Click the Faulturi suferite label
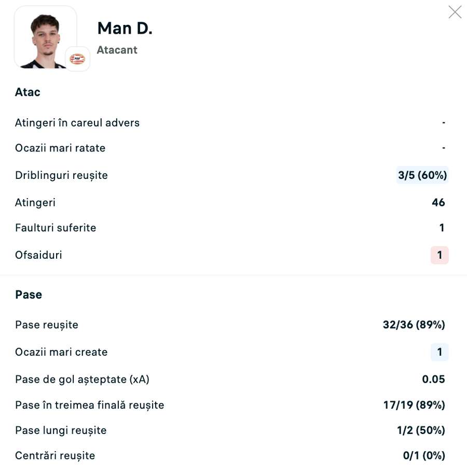The width and height of the screenshot is (467, 476). pyautogui.click(x=56, y=228)
